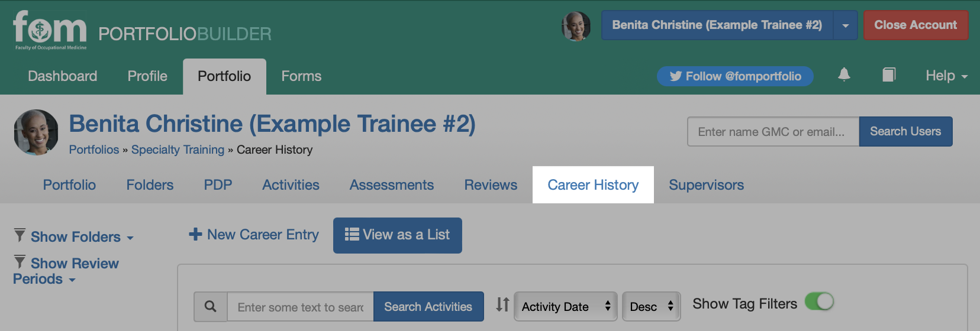Switch to the Assessments tab
The width and height of the screenshot is (980, 331).
pyautogui.click(x=392, y=185)
